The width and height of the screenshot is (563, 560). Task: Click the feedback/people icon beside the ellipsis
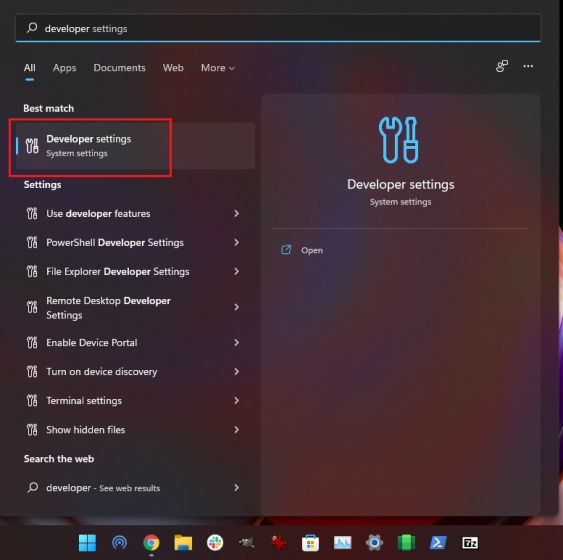click(502, 66)
